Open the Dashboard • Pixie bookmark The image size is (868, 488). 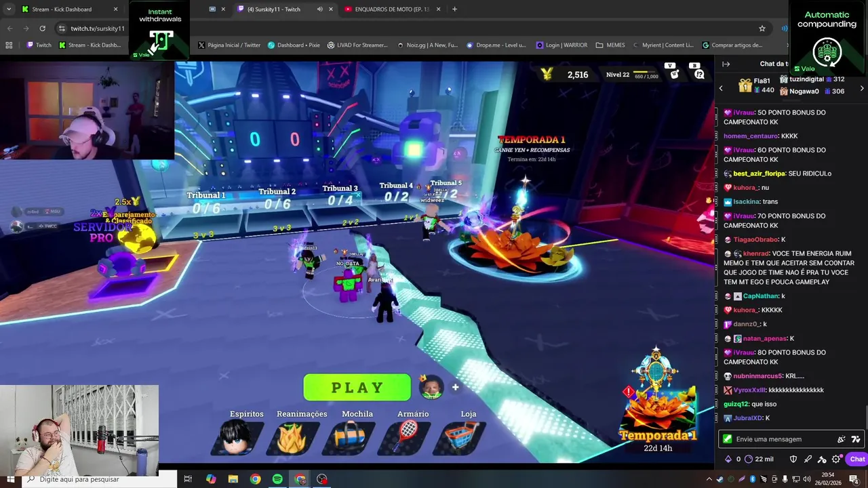[294, 45]
